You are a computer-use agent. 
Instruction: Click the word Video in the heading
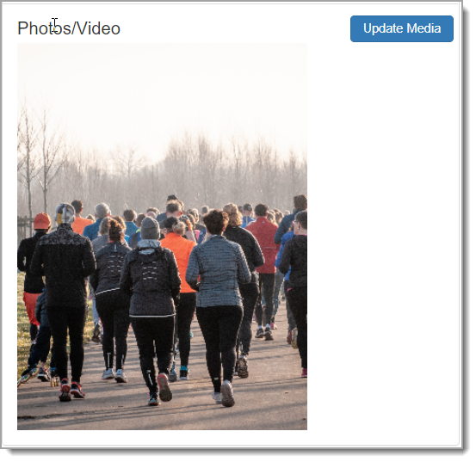pos(97,28)
